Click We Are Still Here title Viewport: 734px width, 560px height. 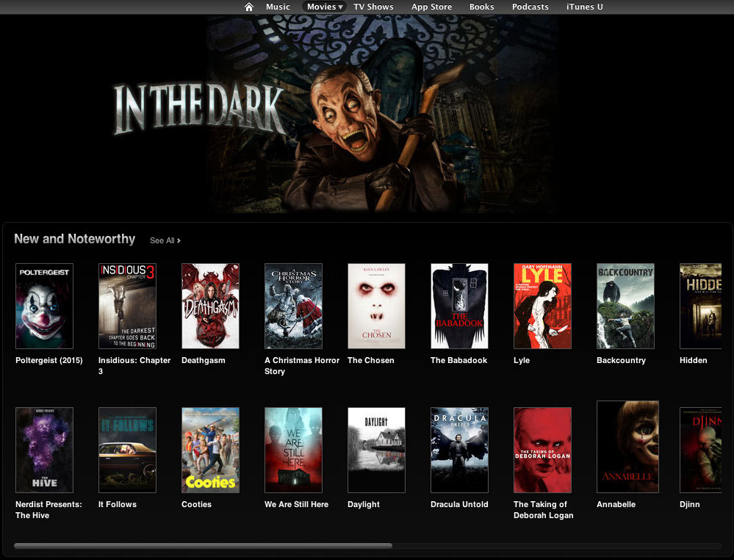click(x=296, y=504)
